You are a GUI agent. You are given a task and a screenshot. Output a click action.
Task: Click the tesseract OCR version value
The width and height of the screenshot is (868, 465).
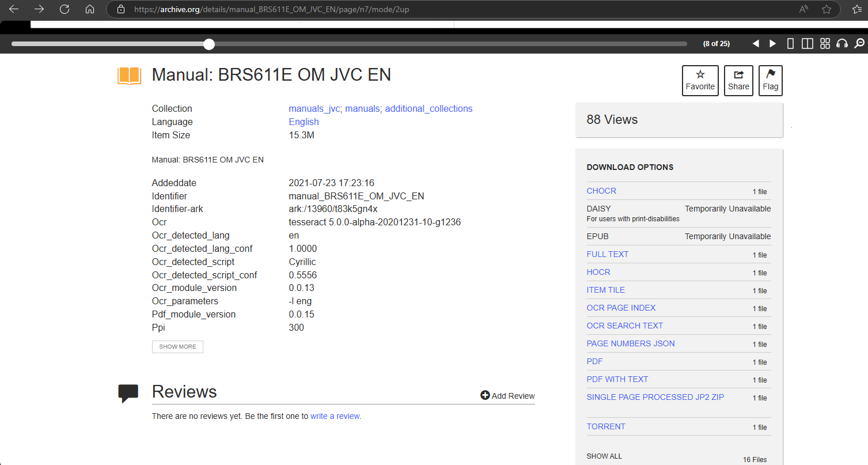[374, 222]
